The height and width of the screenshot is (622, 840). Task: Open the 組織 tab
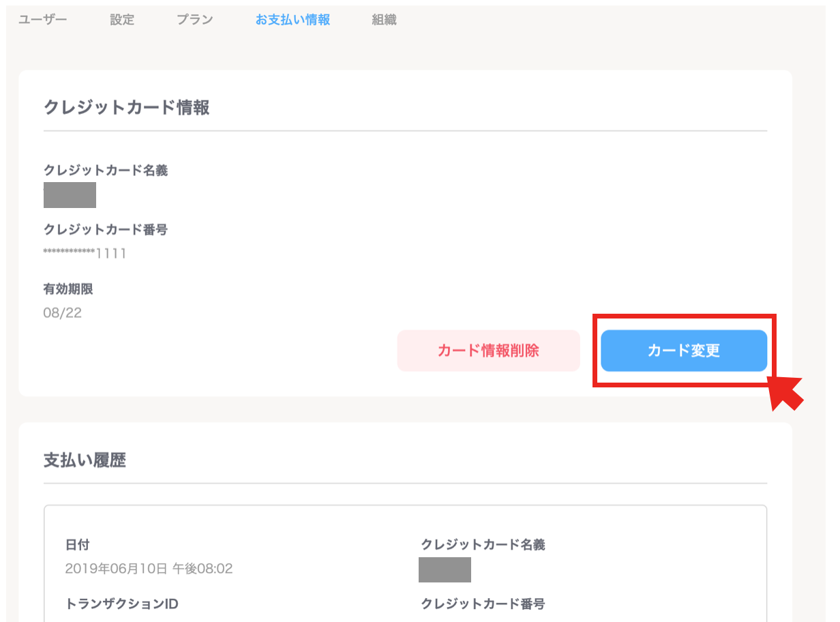(384, 20)
